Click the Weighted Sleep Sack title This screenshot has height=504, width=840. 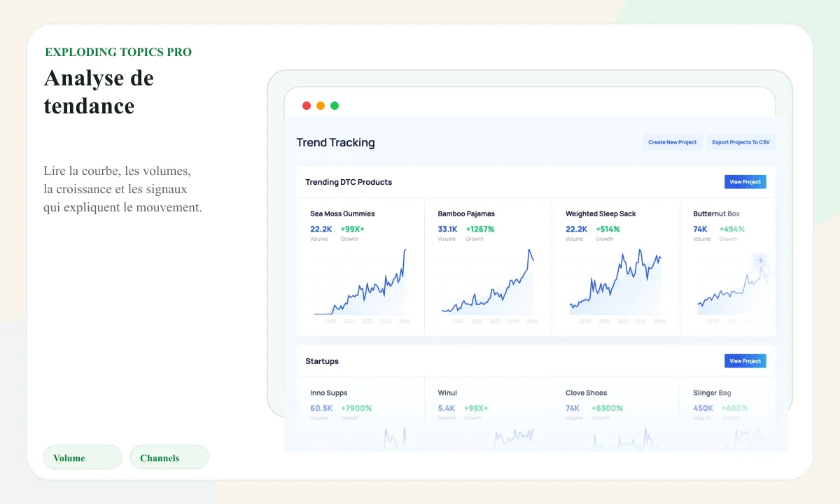point(601,213)
